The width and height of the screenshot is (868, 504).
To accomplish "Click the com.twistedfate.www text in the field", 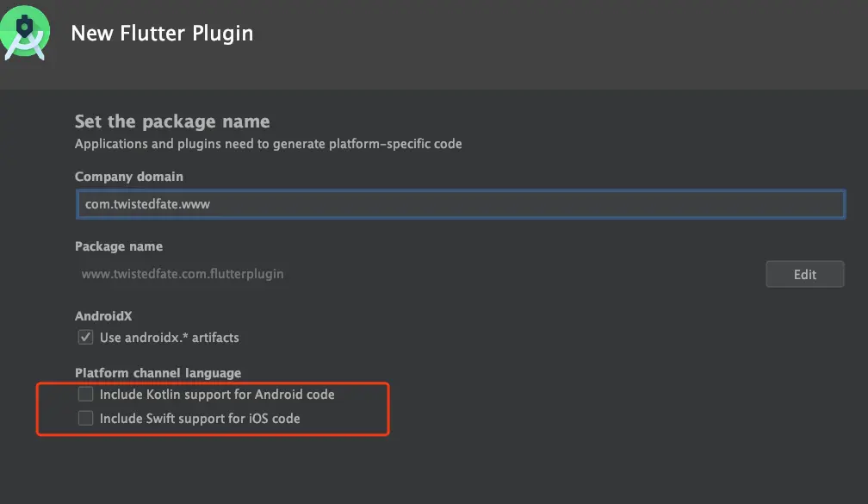I will tap(147, 204).
